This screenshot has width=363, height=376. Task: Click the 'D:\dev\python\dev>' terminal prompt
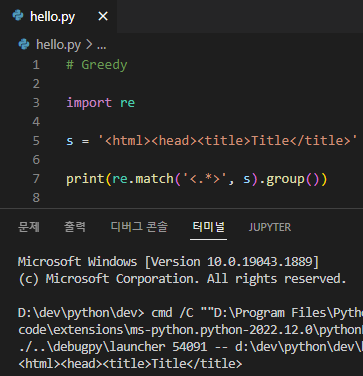[81, 313]
